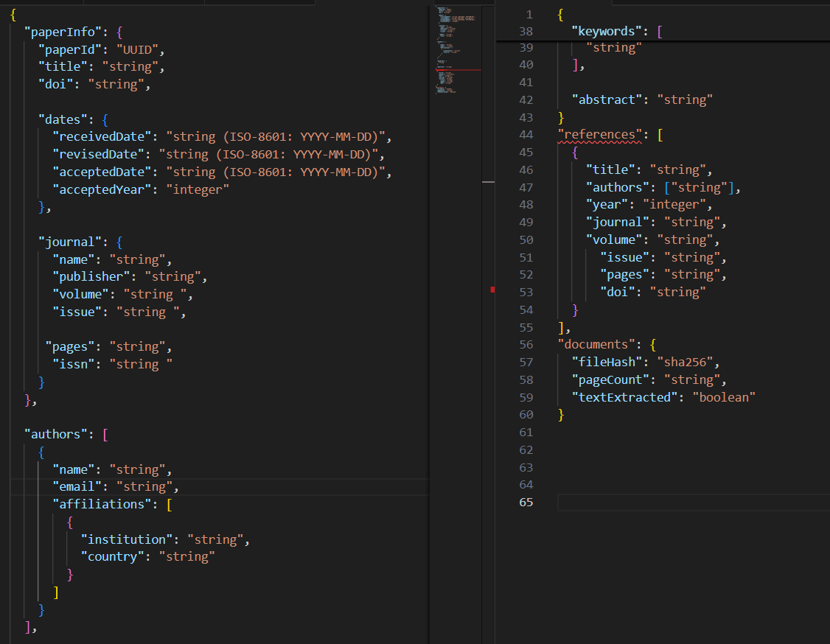Click the "receivedDate" key
Image resolution: width=830 pixels, height=644 pixels.
(x=102, y=137)
